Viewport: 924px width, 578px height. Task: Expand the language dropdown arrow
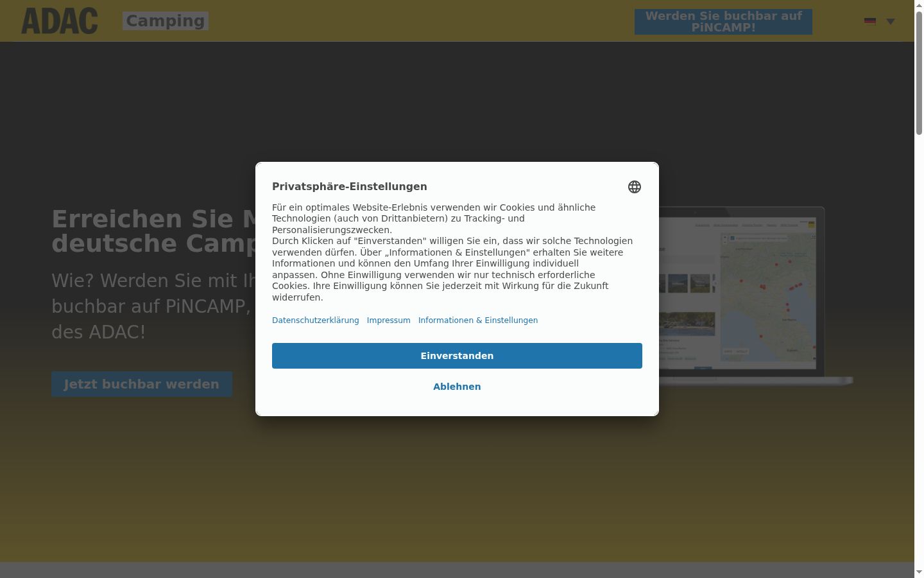click(x=891, y=21)
